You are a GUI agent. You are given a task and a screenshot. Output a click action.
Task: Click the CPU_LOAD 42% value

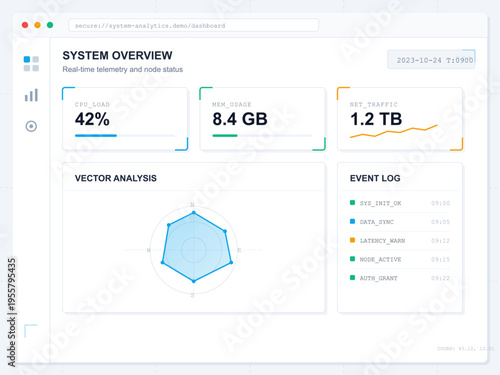92,119
